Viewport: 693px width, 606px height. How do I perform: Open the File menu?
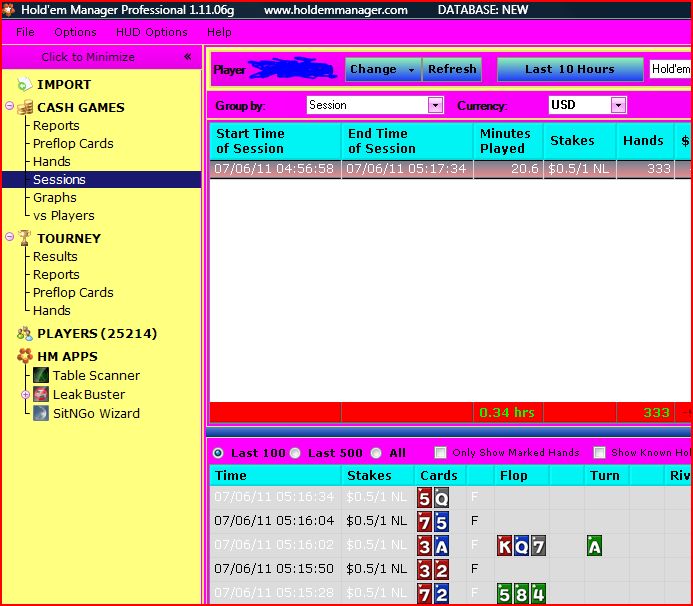click(x=25, y=32)
